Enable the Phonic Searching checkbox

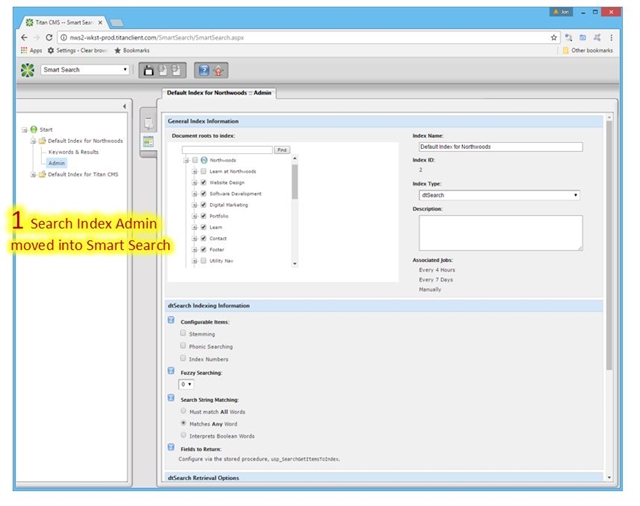[x=183, y=346]
